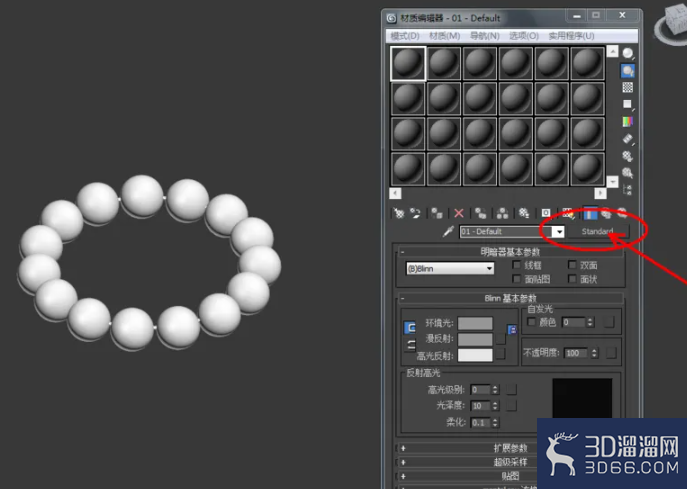Toggle the Backlight icon
The image size is (687, 489).
(x=628, y=71)
